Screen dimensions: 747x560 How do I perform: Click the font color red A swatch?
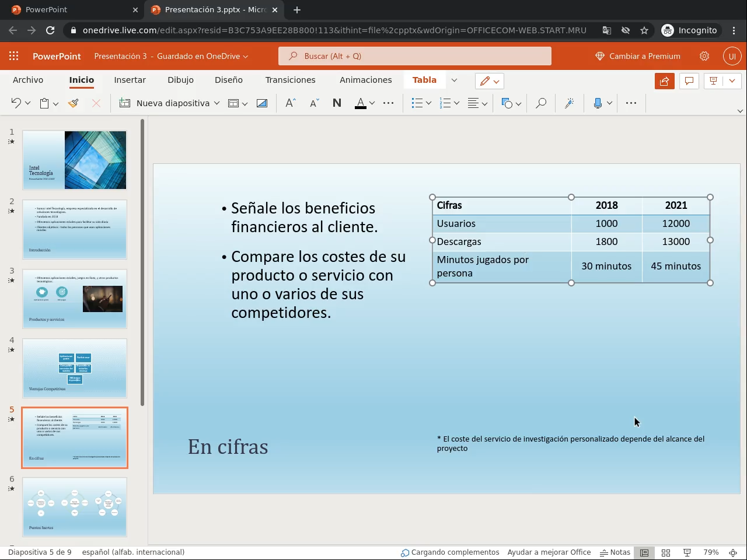click(x=360, y=103)
